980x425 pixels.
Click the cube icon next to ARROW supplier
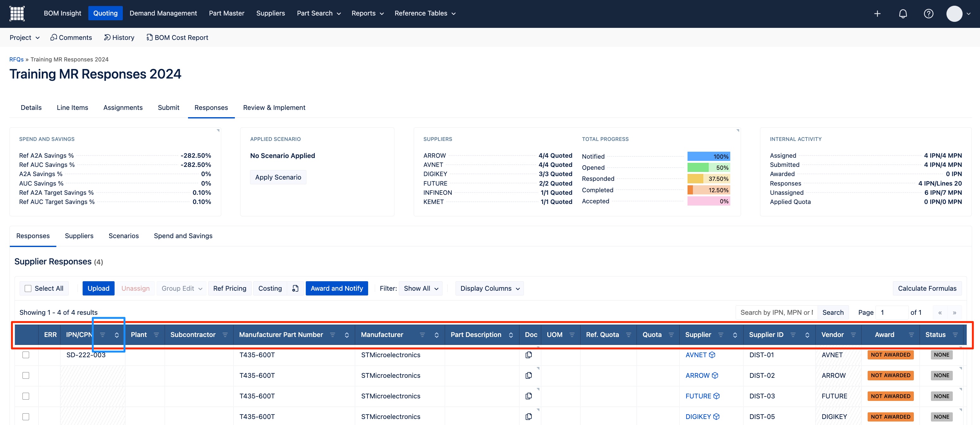(x=715, y=376)
